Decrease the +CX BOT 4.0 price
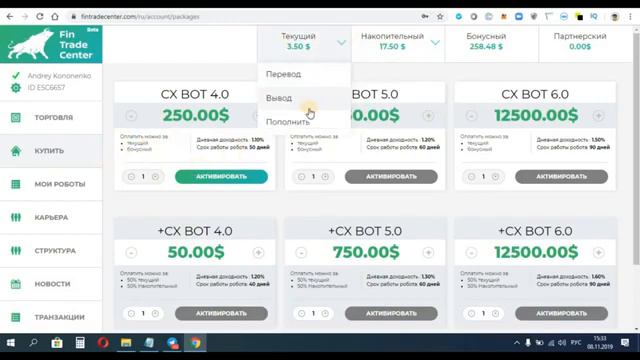 tap(131, 253)
